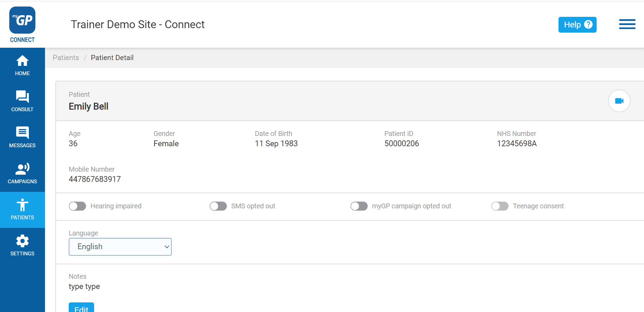Screen dimensions: 644x312
Task: Toggle the Hearing impaired switch
Action: click(77, 206)
